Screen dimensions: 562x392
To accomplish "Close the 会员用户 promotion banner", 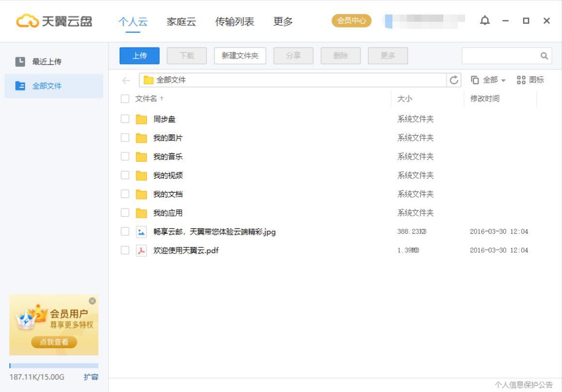I will pos(92,301).
